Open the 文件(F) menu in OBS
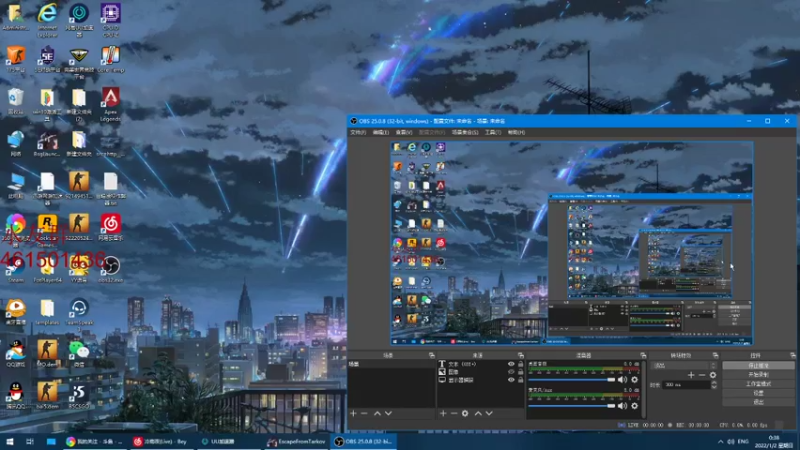Screen dimensions: 800x450 click(x=358, y=132)
